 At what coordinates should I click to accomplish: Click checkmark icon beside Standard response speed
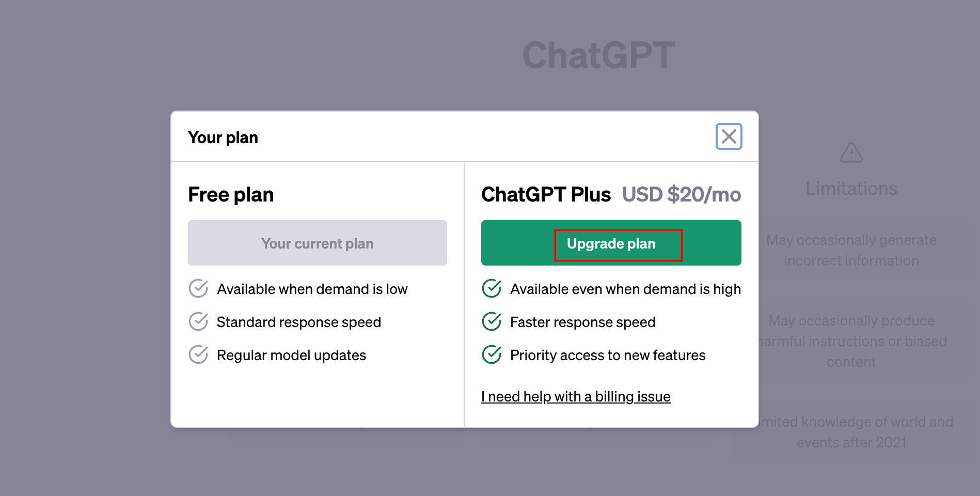click(198, 321)
